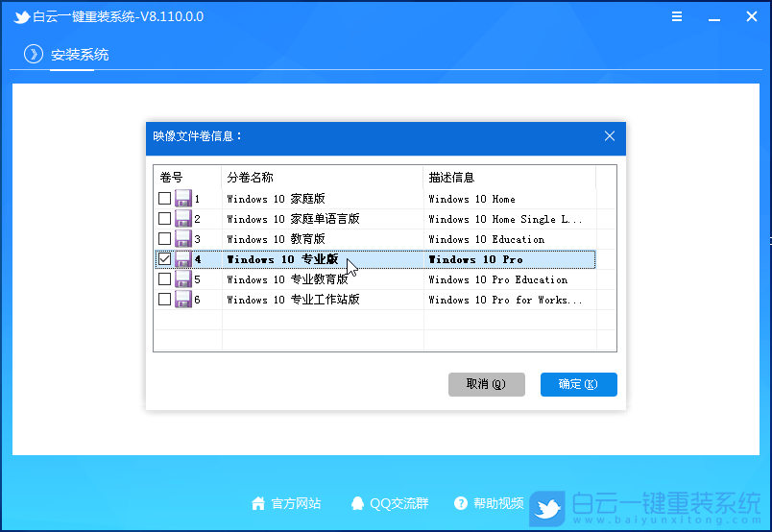
Task: Click the question mark help icon
Action: (461, 503)
